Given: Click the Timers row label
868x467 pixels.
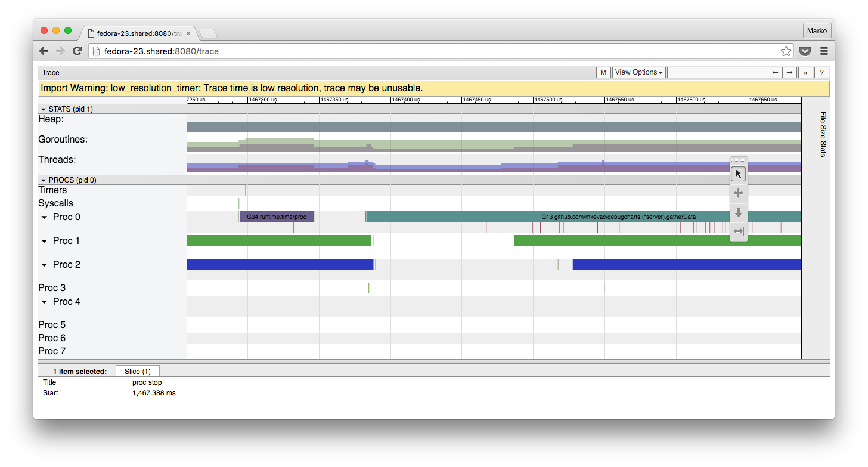Looking at the screenshot, I should point(52,190).
